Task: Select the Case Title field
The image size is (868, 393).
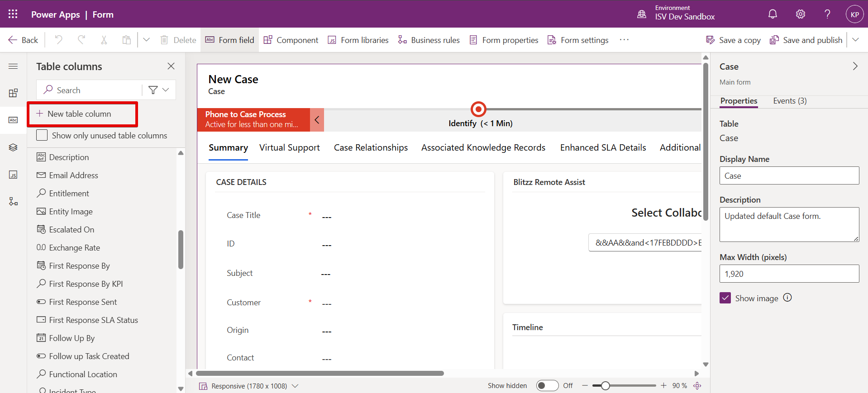Action: [349, 216]
